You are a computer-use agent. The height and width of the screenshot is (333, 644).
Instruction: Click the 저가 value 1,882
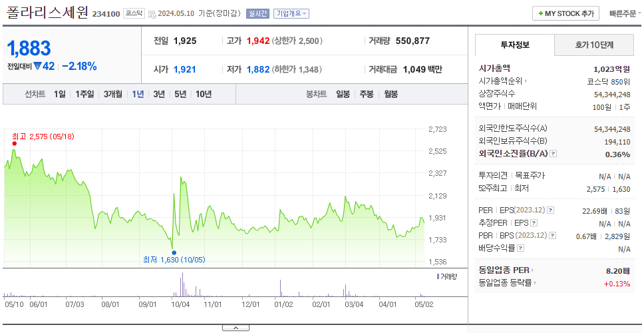(258, 69)
